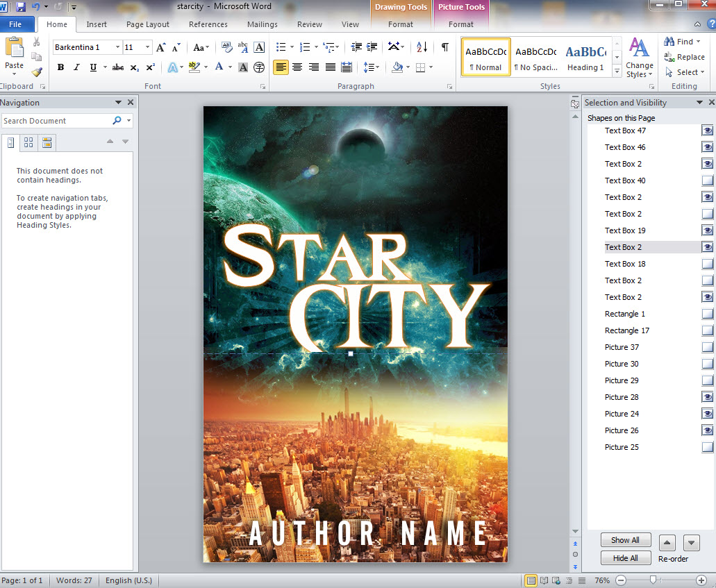Open the font name dropdown
The height and width of the screenshot is (588, 716).
(118, 47)
